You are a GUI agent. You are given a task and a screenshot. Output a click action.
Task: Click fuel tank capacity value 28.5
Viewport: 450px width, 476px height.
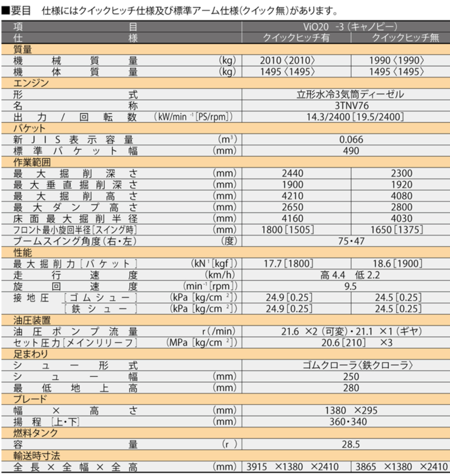pyautogui.click(x=351, y=444)
